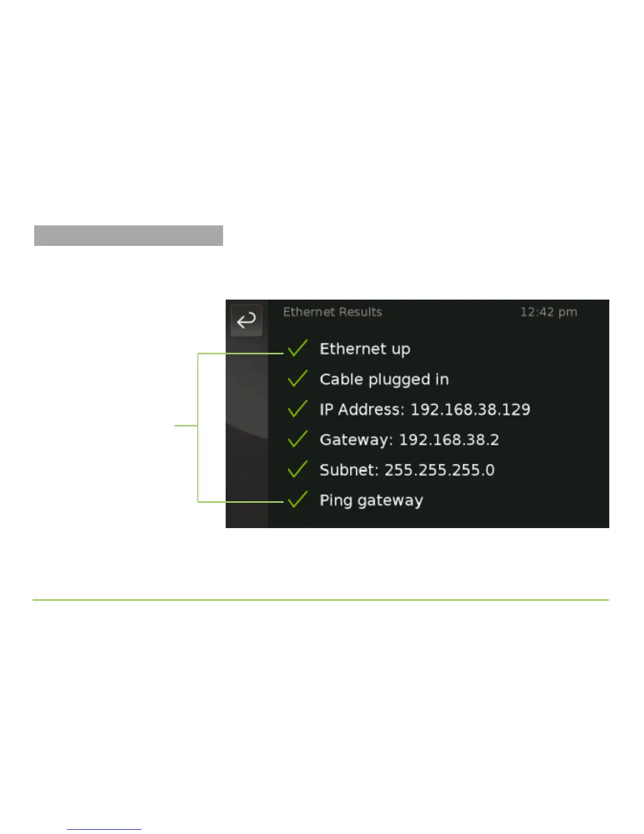Select the Subnet 255.255.255.0 entry

pyautogui.click(x=407, y=470)
